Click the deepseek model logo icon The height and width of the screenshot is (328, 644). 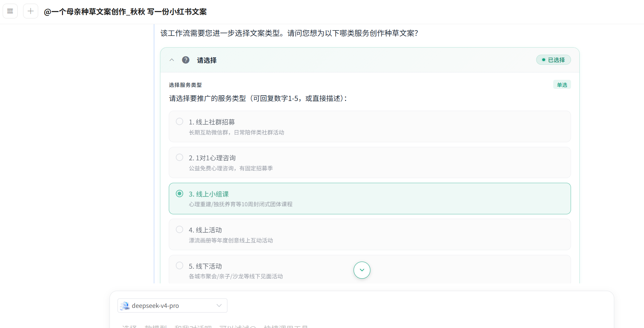pyautogui.click(x=125, y=306)
